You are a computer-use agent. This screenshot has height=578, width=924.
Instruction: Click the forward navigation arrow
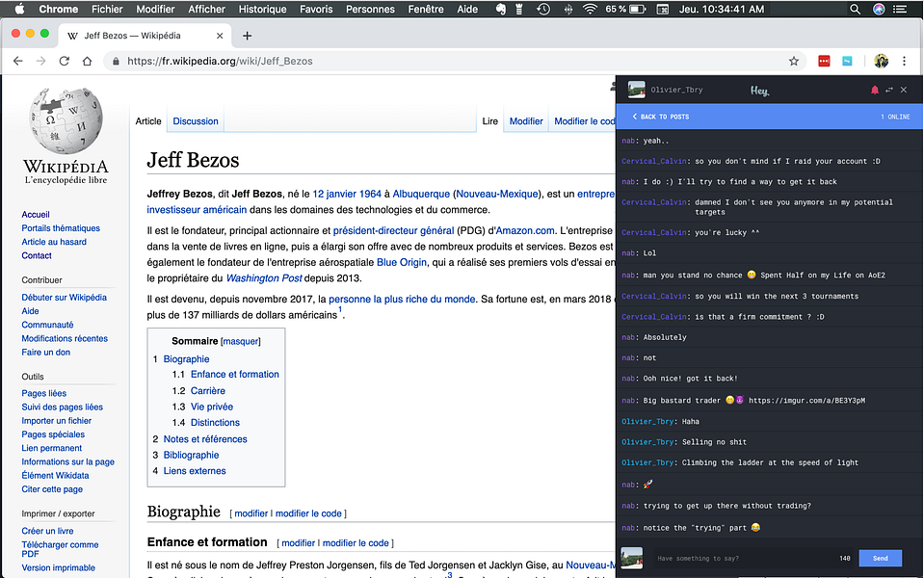point(40,62)
